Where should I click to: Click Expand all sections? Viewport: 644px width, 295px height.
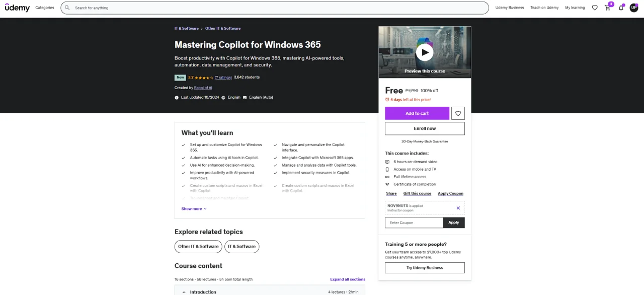(348, 279)
